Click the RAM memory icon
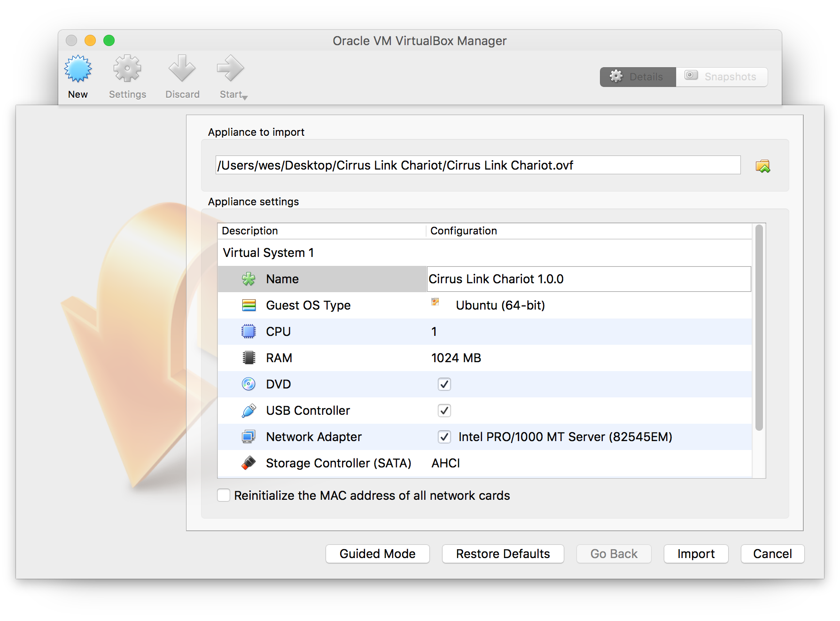 [249, 358]
